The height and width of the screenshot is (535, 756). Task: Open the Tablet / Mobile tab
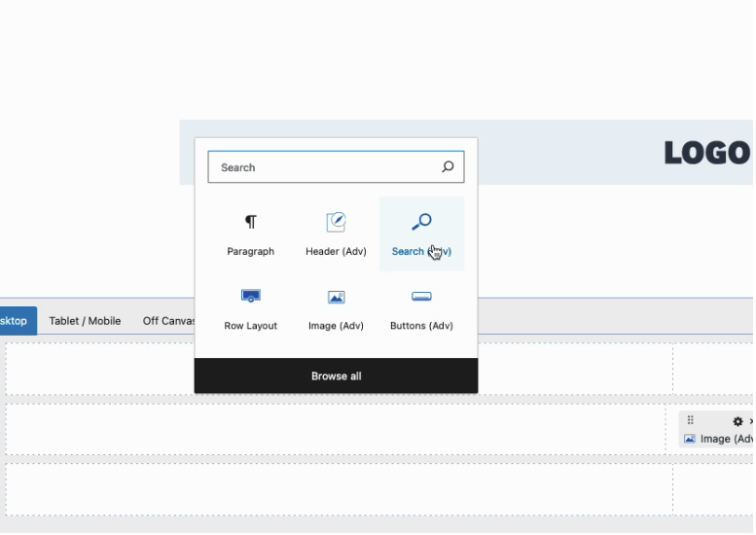coord(85,321)
